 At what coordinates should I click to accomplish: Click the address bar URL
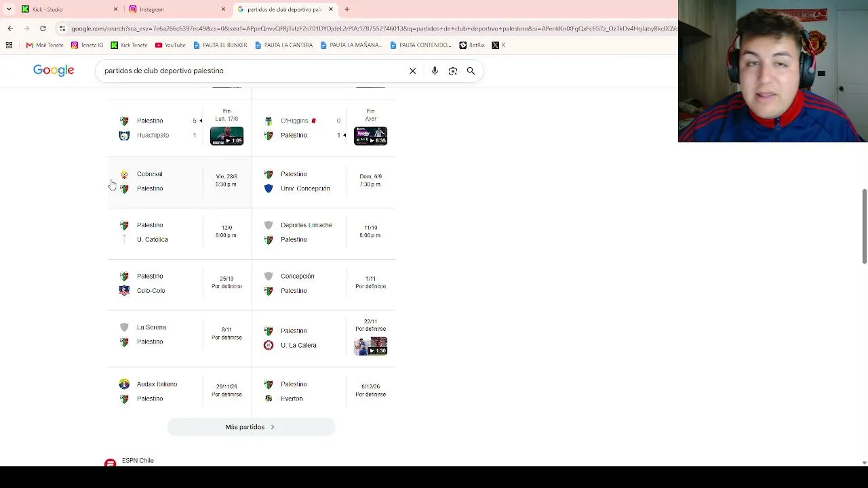374,28
